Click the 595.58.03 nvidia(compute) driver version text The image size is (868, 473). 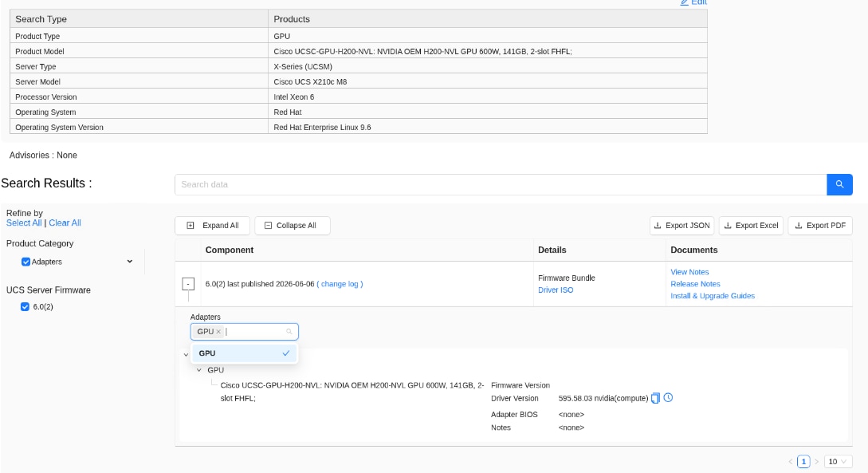point(603,399)
